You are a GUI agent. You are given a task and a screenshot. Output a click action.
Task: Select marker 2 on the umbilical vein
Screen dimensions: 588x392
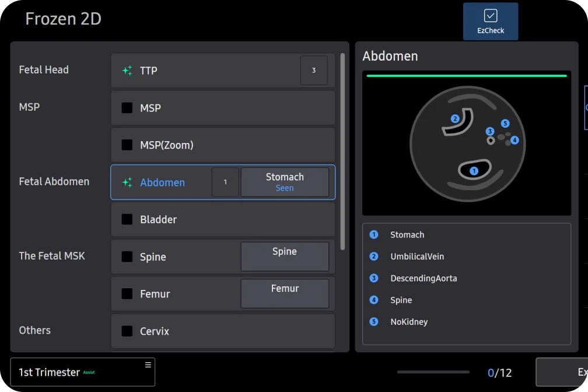click(x=455, y=119)
